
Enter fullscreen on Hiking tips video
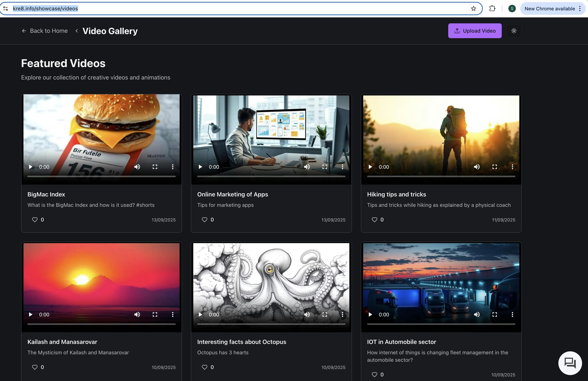click(495, 167)
